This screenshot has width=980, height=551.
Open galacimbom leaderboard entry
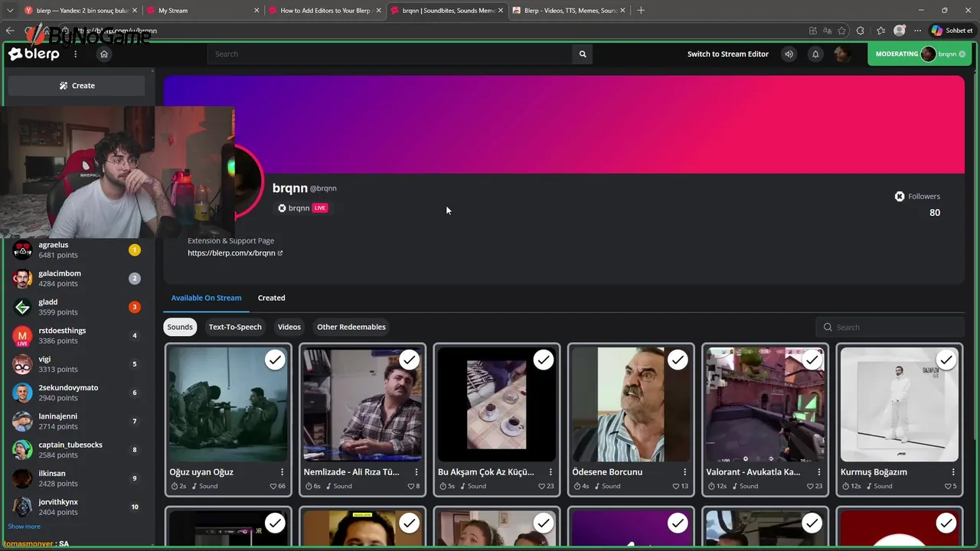[77, 279]
